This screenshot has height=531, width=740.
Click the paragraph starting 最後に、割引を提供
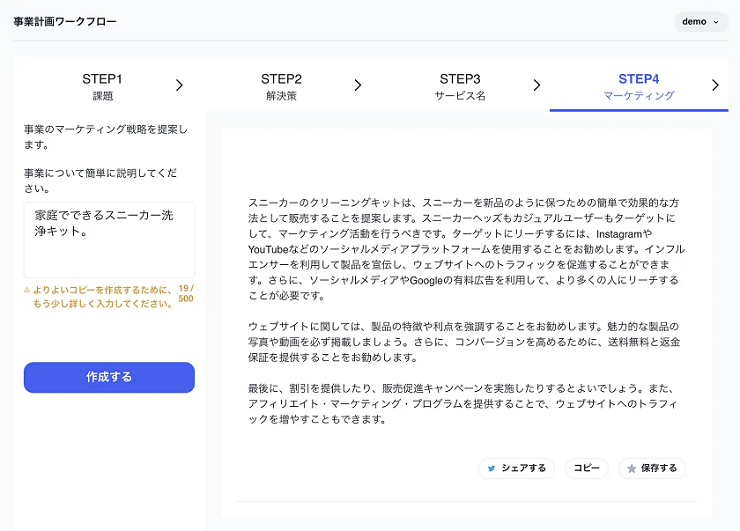tap(463, 404)
